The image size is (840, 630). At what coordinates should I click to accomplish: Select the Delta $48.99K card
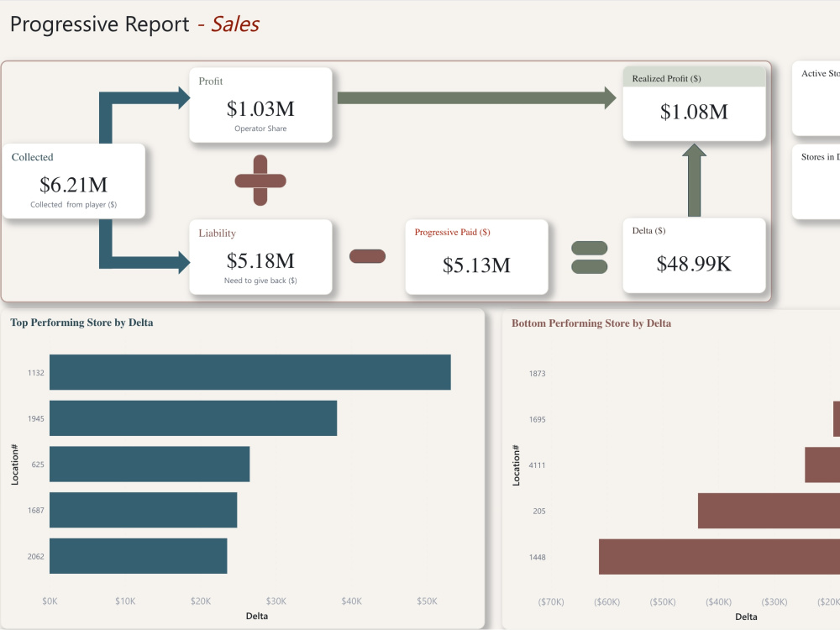[695, 255]
